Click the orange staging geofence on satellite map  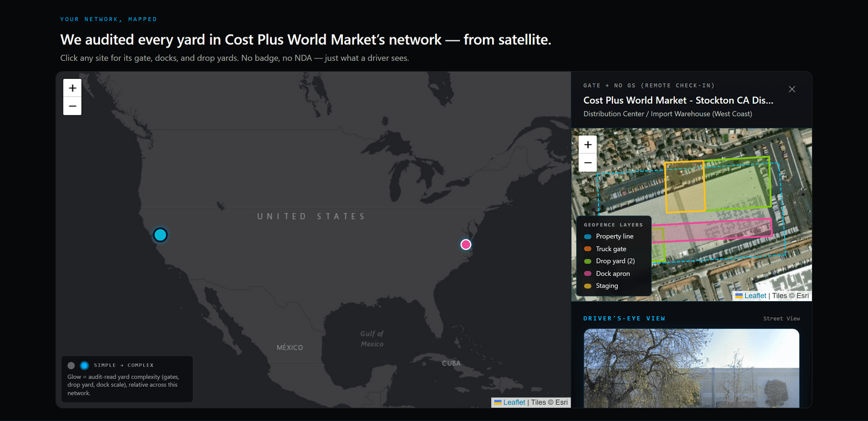point(685,187)
